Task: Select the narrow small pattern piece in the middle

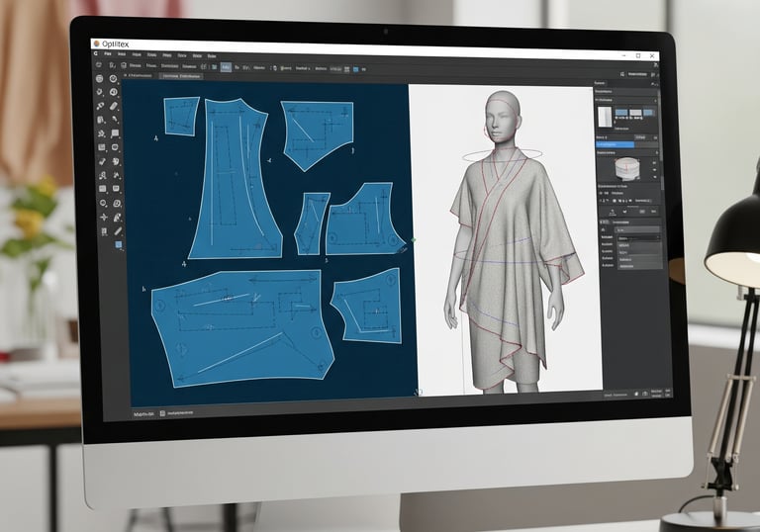Action: (311, 223)
